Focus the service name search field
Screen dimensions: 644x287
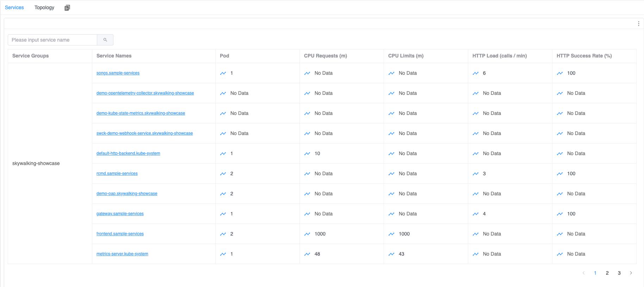pos(52,40)
